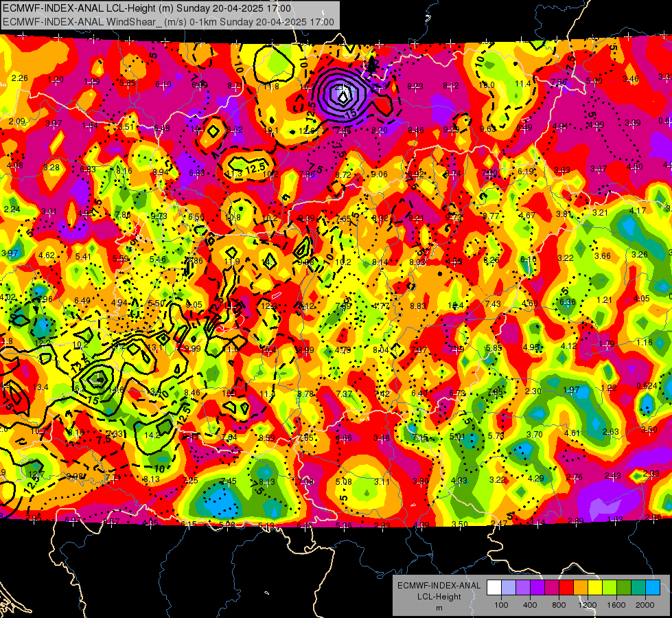Click the '1200' legend tick label
This screenshot has width=672, height=618.
click(588, 605)
